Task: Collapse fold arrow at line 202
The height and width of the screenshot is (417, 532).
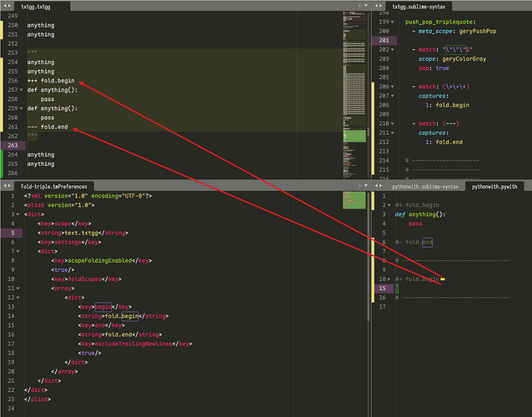Action: click(x=393, y=50)
